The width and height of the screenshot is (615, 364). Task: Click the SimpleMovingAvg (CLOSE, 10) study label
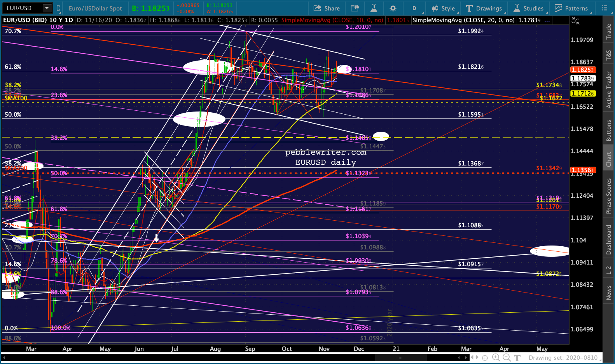(332, 20)
